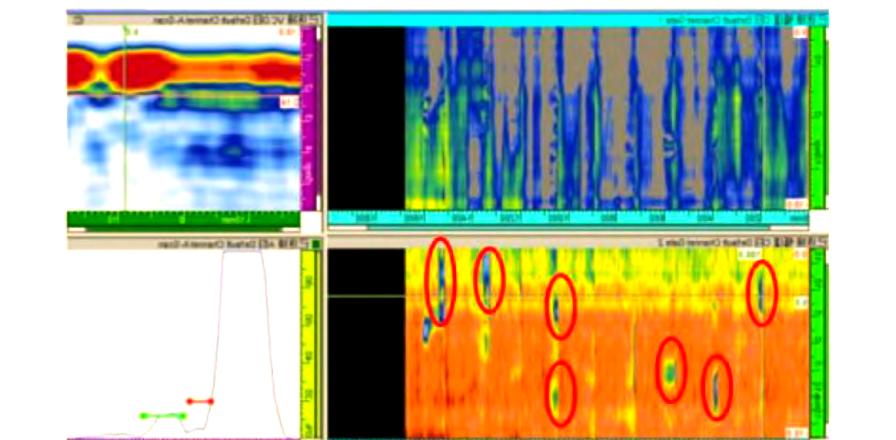
Task: Click the icon at sector view title bar's left end
Action: (79, 20)
